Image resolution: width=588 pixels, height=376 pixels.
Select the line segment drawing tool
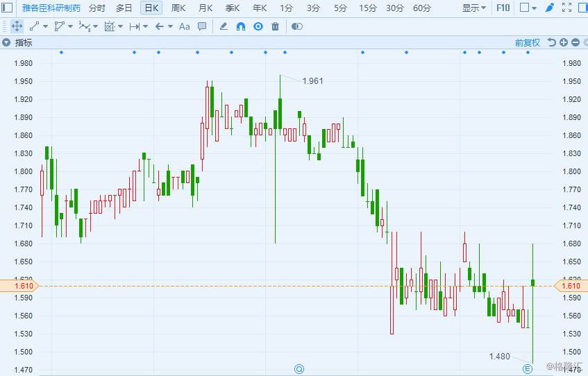34,26
